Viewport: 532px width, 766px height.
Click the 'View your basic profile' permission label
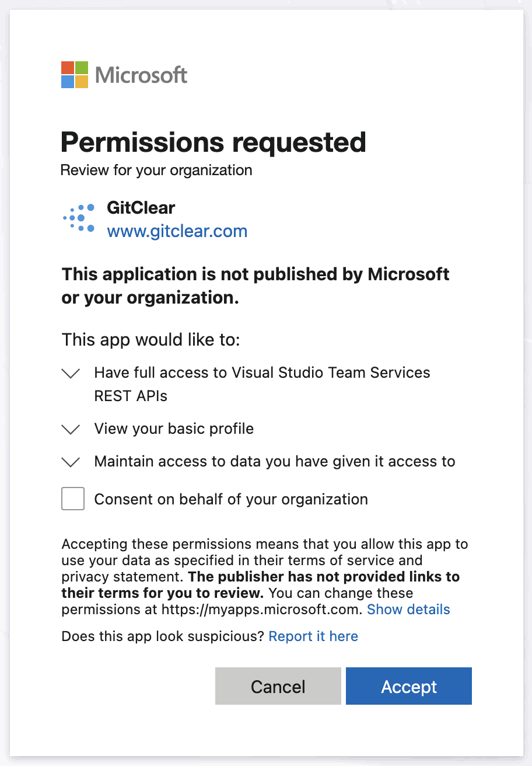tap(174, 429)
